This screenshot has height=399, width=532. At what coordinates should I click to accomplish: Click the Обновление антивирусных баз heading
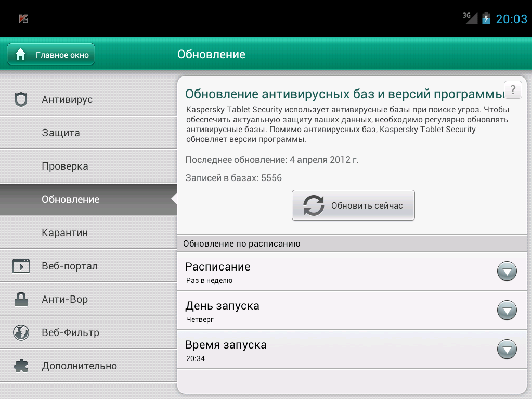pyautogui.click(x=345, y=94)
